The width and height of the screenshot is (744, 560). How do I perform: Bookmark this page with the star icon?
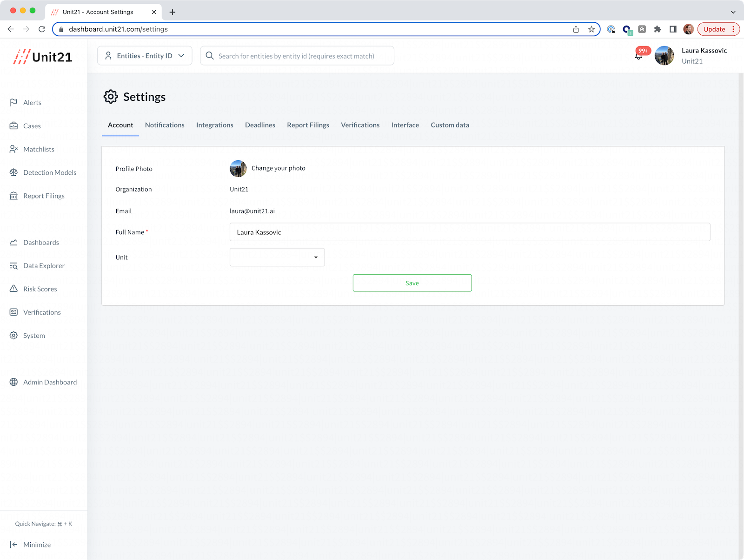[x=591, y=29]
